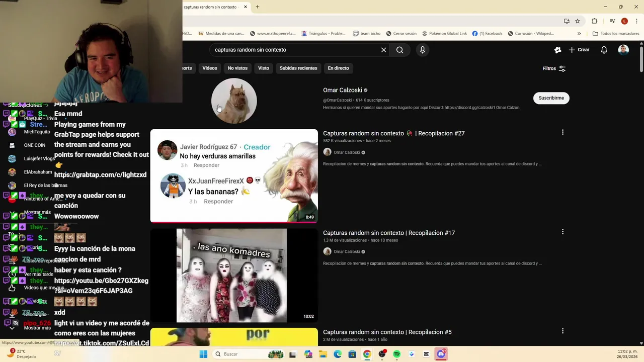This screenshot has height=362, width=644.
Task: Open the Crear button
Action: point(579,50)
